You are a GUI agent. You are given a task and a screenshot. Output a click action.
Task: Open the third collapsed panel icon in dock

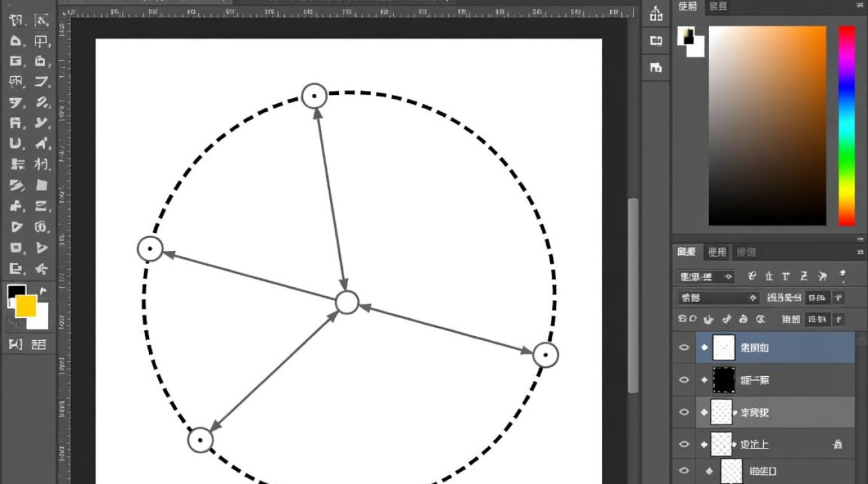coord(656,66)
